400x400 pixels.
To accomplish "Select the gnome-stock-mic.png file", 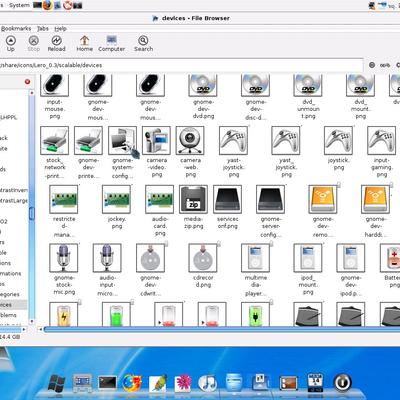I will click(63, 258).
